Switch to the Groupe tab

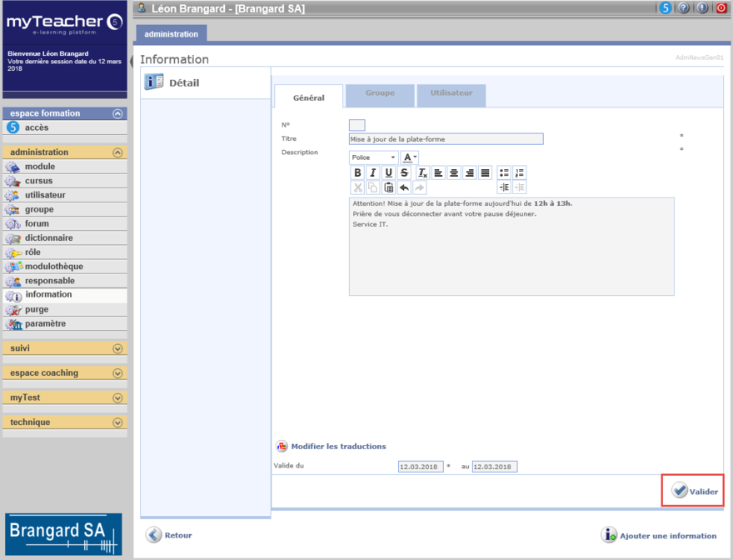coord(380,93)
